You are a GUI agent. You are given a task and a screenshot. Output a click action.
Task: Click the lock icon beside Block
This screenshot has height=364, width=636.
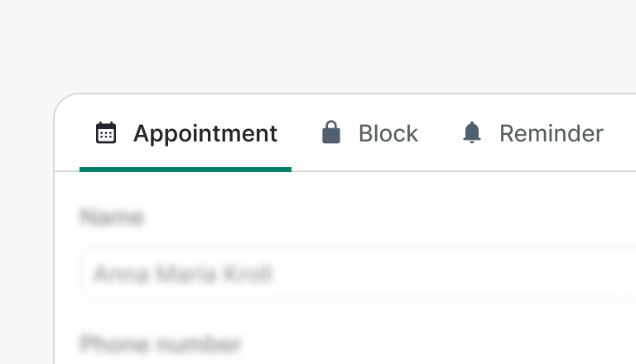pos(331,133)
